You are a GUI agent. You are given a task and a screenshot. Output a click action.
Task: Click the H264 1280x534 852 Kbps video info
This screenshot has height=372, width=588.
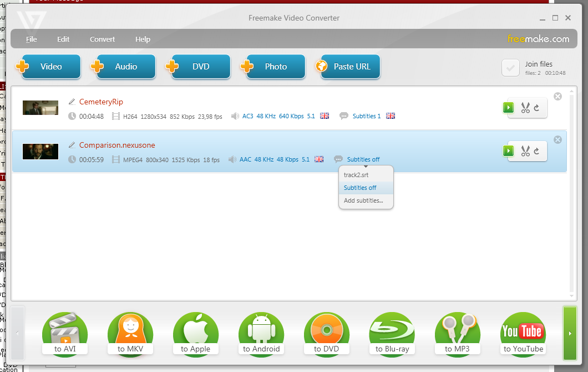pos(173,117)
